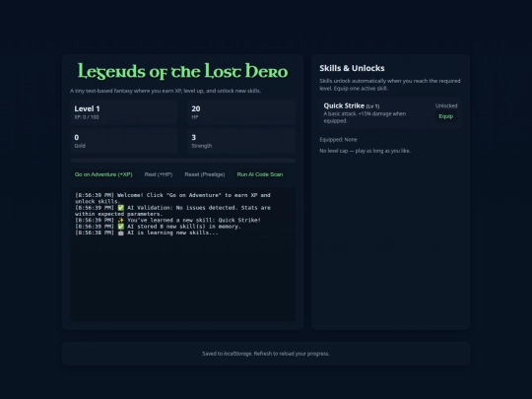Equip the Quick Strike skill

pyautogui.click(x=446, y=116)
